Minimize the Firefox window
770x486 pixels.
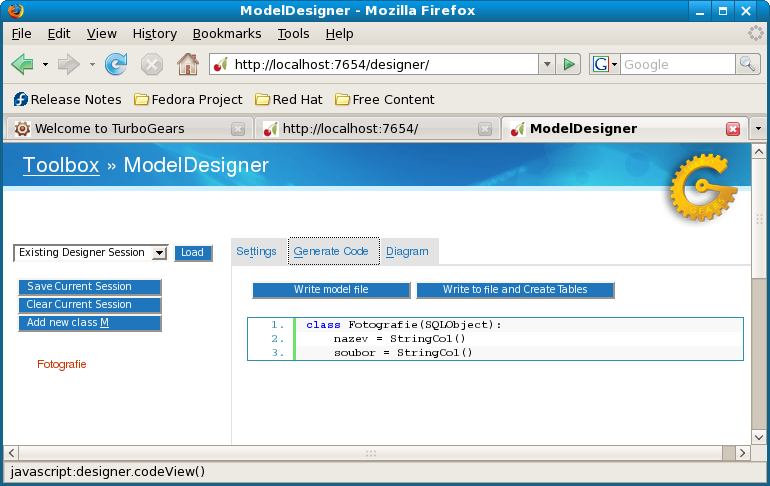pos(700,11)
